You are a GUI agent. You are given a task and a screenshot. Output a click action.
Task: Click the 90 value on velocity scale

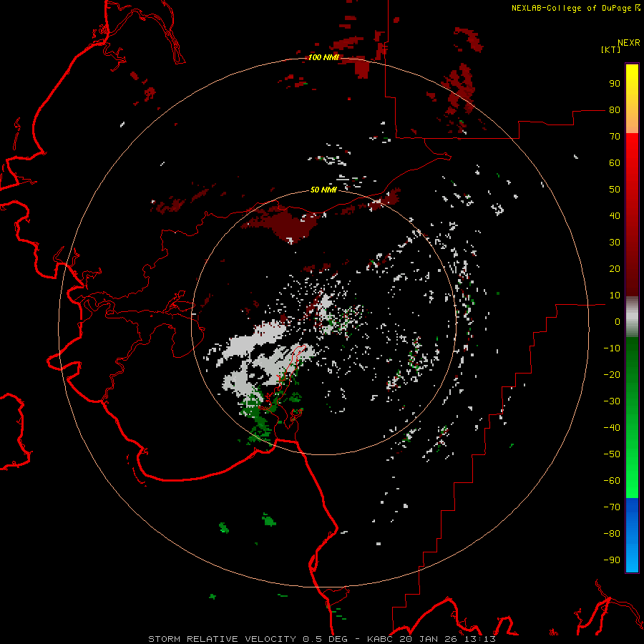615,84
